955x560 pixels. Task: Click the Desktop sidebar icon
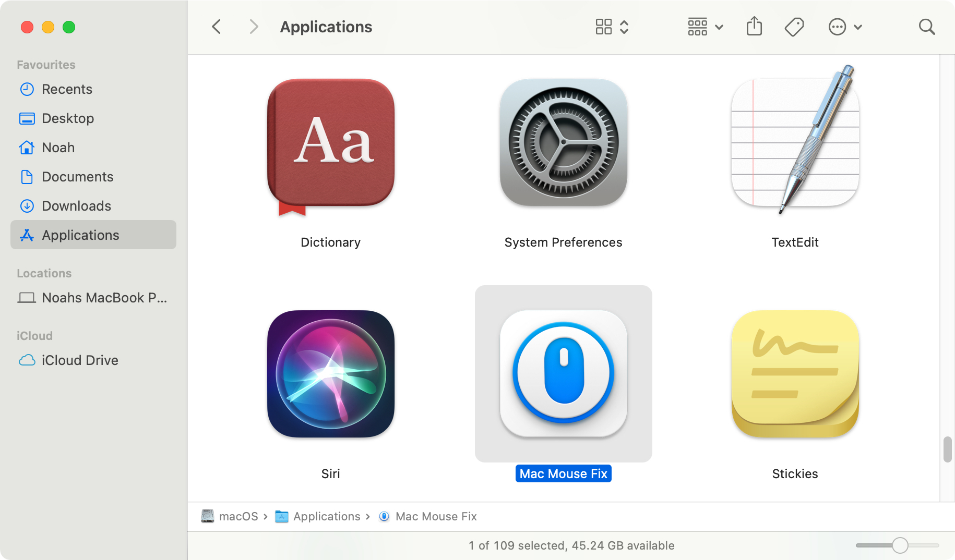point(27,118)
